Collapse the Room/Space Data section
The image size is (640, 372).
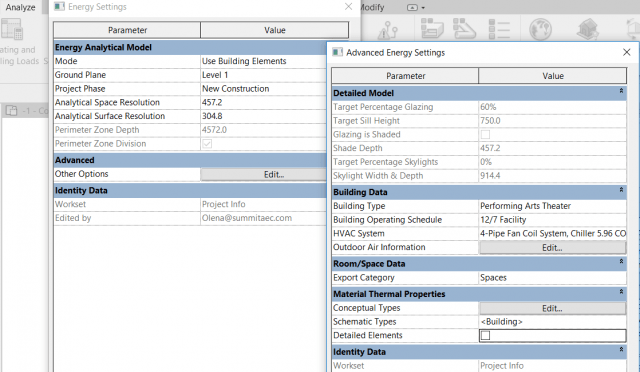(x=621, y=262)
